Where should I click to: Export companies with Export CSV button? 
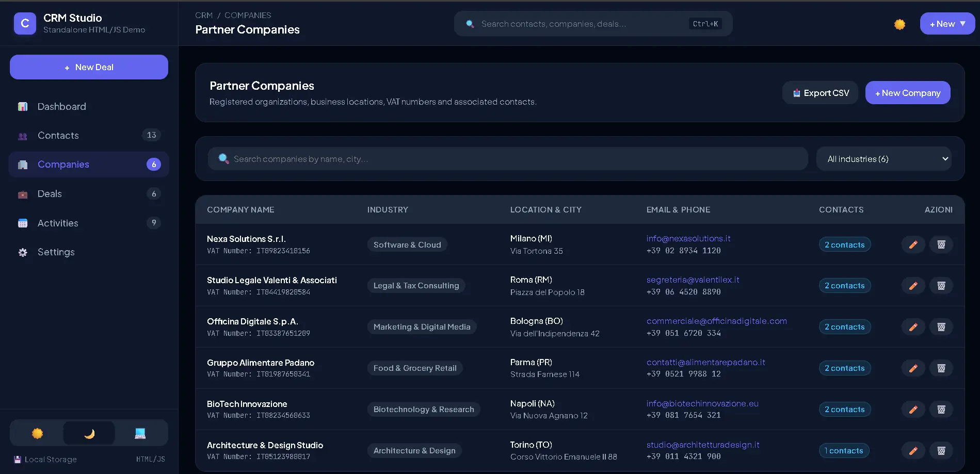(x=820, y=93)
